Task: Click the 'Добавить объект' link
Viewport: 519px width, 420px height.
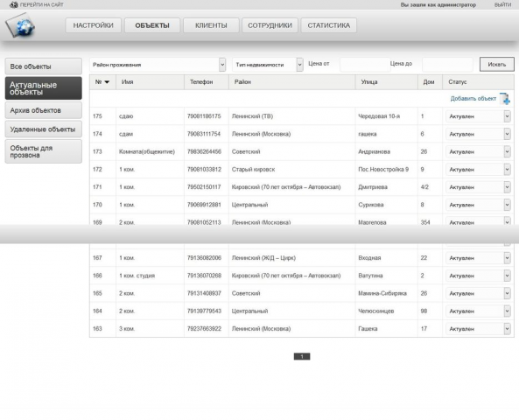Action: click(x=473, y=99)
